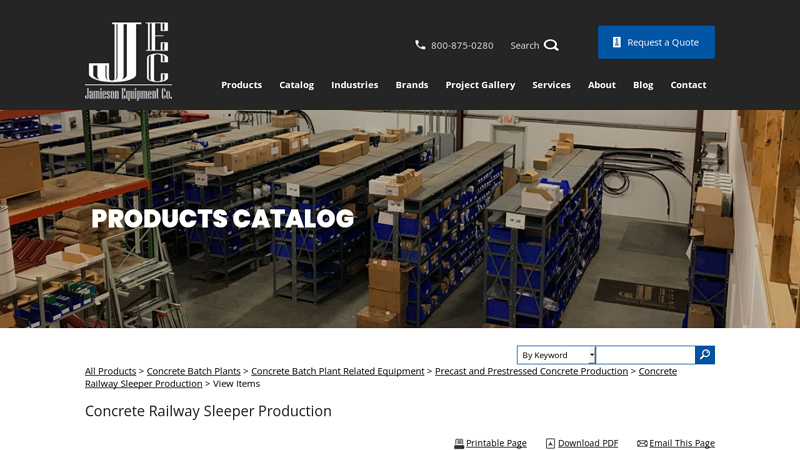Image resolution: width=800 pixels, height=450 pixels.
Task: Visit the Blog page
Action: click(x=643, y=85)
